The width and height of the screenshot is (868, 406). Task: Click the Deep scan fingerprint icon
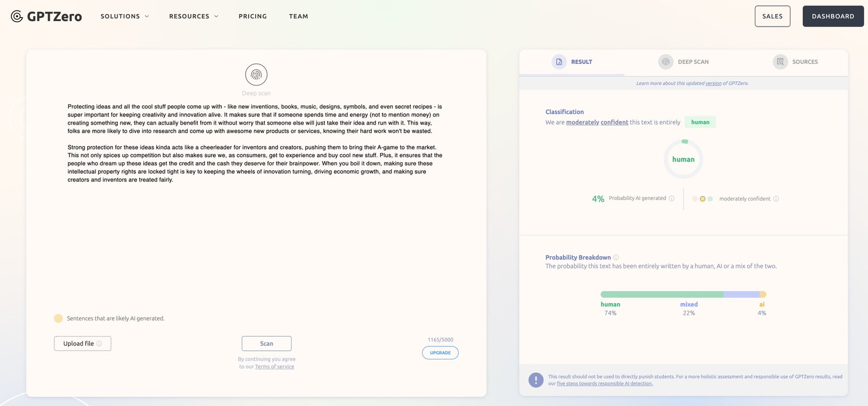pos(256,75)
